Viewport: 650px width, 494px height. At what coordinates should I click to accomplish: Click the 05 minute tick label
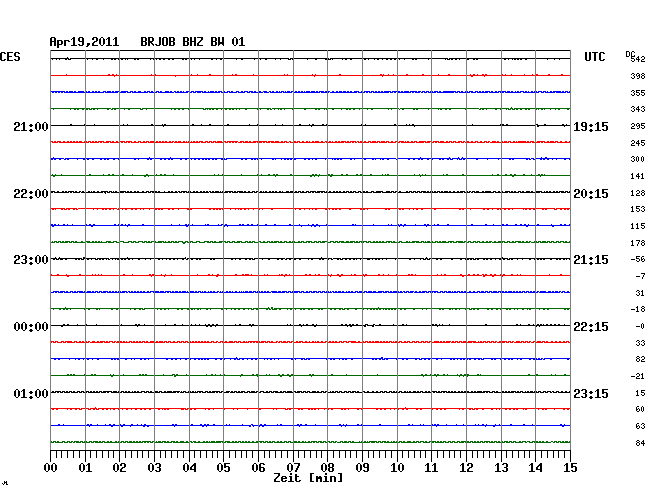[223, 468]
